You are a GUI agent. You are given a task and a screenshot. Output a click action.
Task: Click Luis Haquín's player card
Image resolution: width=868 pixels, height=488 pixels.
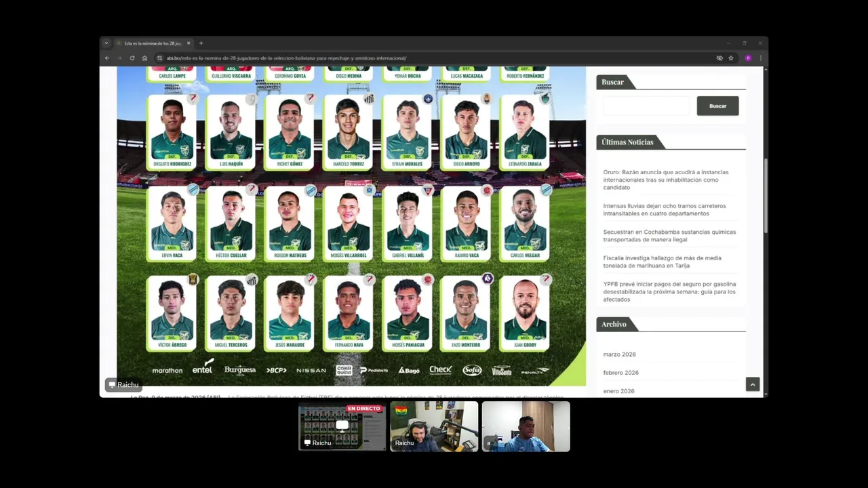(231, 132)
